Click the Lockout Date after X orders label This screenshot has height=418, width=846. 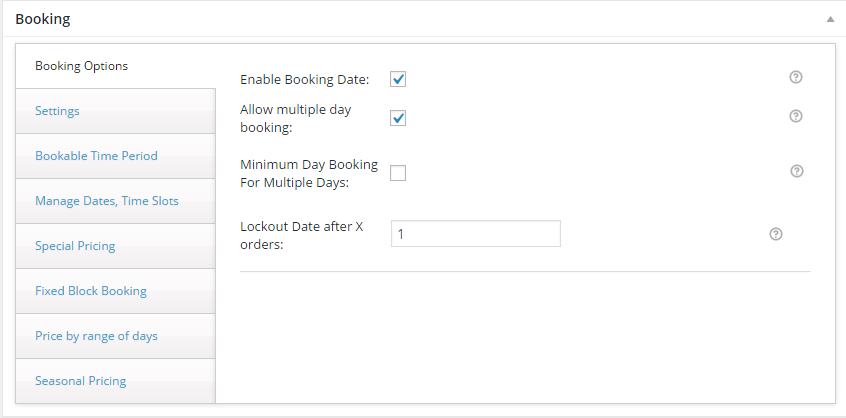tap(302, 236)
